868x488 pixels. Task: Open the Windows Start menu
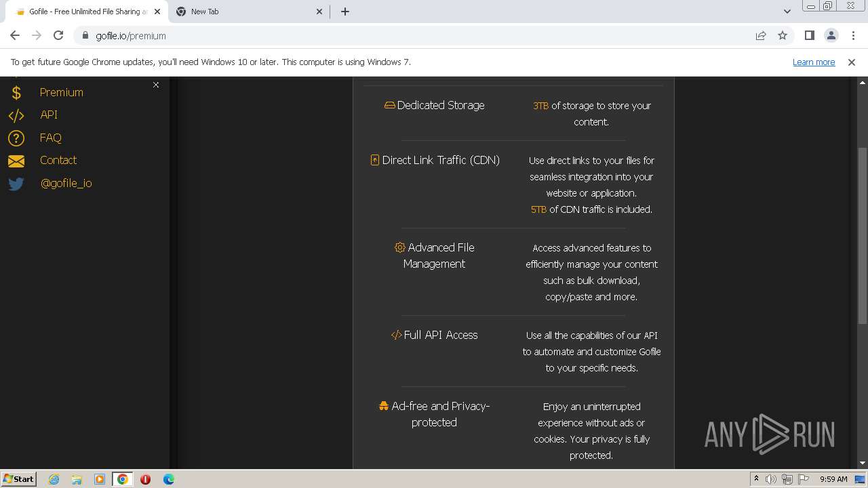pos(18,479)
